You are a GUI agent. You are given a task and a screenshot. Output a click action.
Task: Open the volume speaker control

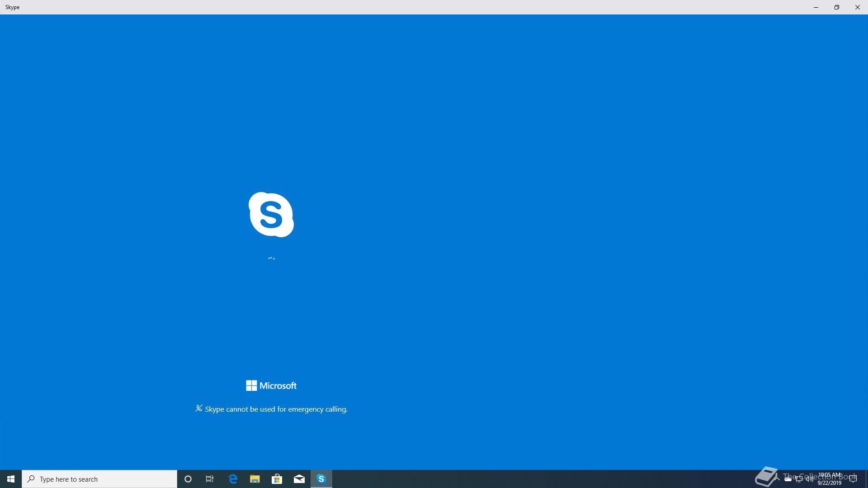click(810, 479)
